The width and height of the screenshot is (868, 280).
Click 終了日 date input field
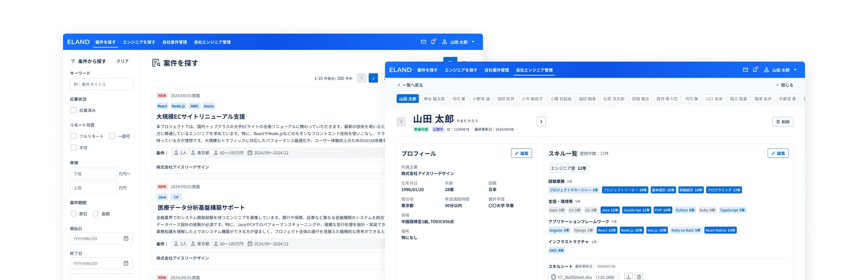(x=101, y=263)
